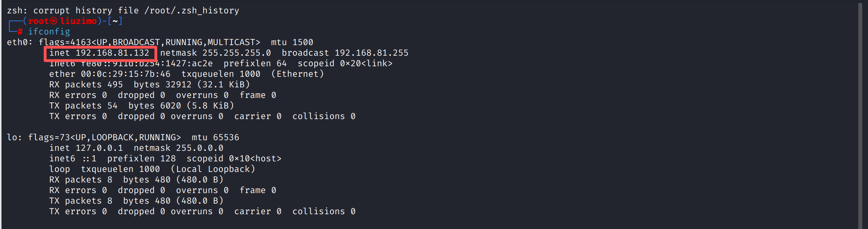Click the root skull icon in prompt
This screenshot has height=229, width=868.
[54, 21]
